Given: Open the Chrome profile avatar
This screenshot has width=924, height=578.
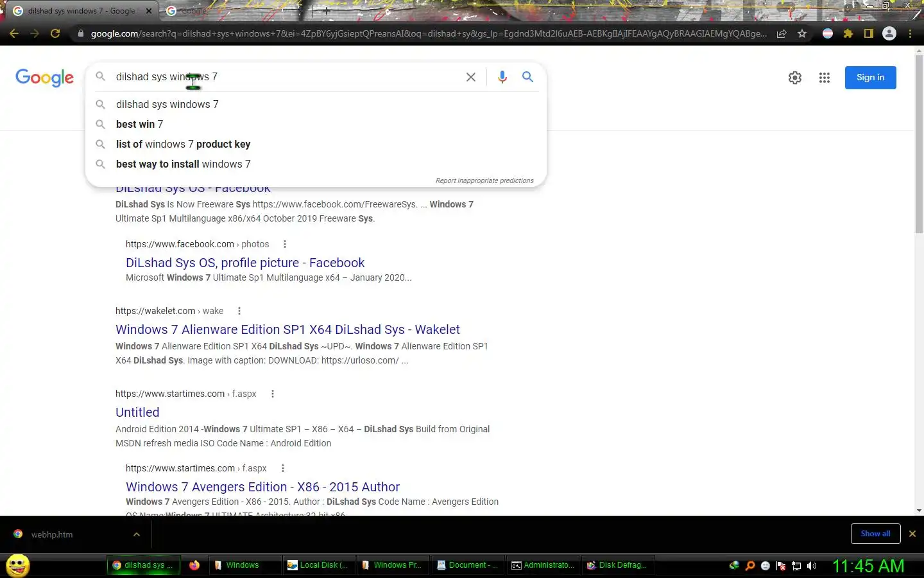Looking at the screenshot, I should (x=889, y=33).
